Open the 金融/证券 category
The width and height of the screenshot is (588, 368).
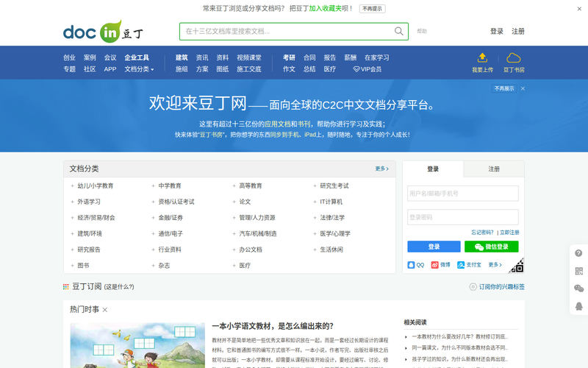pyautogui.click(x=171, y=218)
